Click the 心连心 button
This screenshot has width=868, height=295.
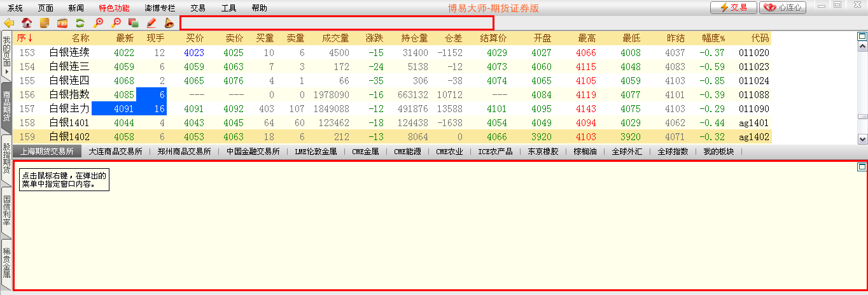(x=783, y=8)
